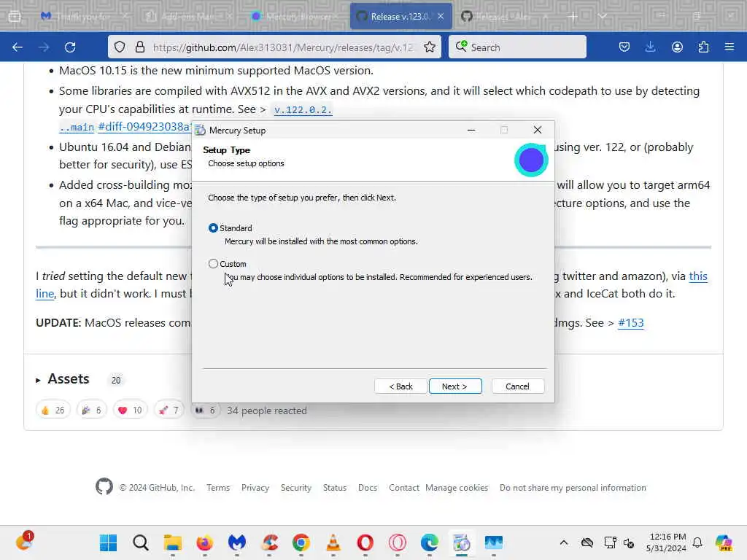747x560 pixels.
Task: Open the Pocket save button
Action: pyautogui.click(x=624, y=47)
